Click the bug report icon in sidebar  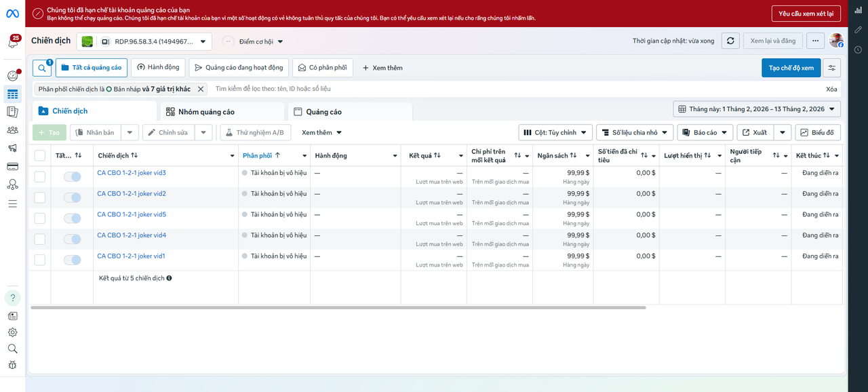point(12,365)
